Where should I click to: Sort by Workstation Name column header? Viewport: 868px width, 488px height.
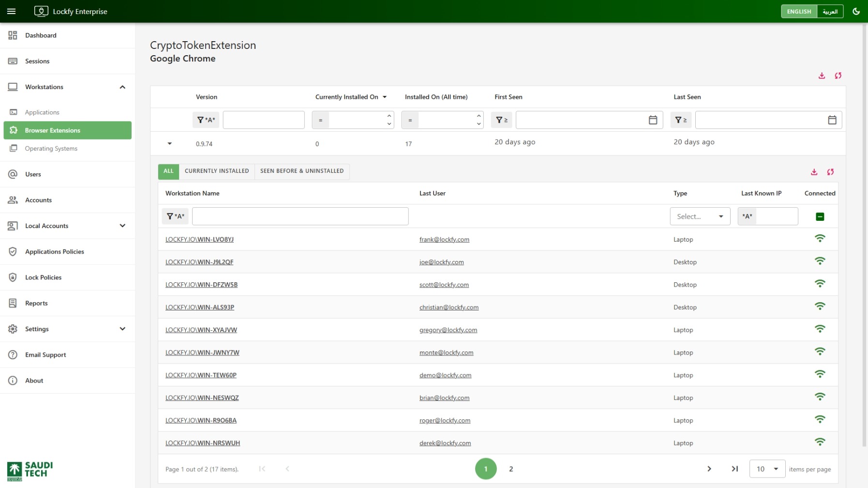(192, 193)
